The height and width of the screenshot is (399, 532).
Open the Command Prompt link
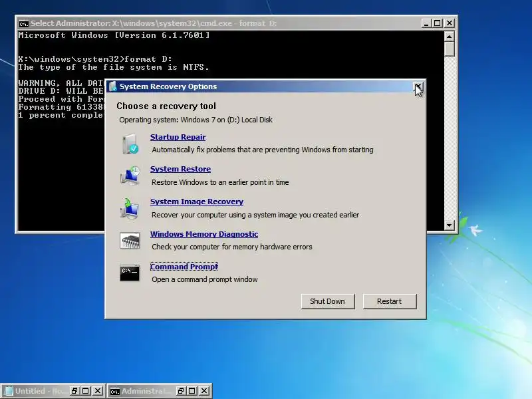(184, 267)
